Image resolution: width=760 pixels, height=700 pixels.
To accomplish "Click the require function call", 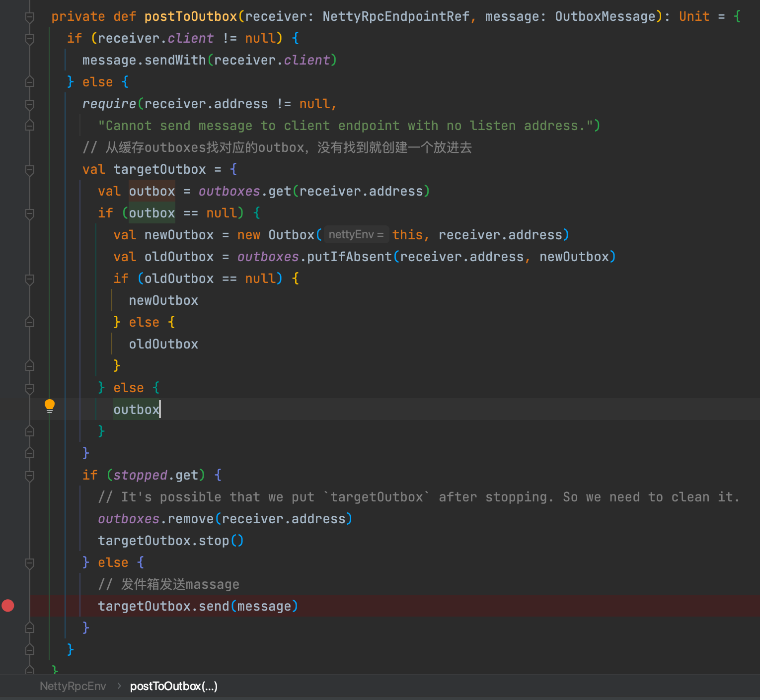I will [109, 104].
